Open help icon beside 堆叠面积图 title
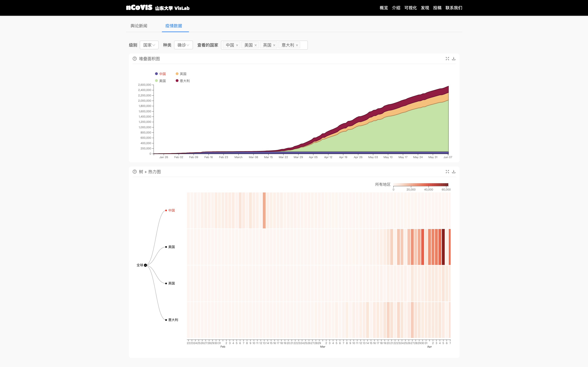Screen dimensions: 588x367 click(135, 58)
